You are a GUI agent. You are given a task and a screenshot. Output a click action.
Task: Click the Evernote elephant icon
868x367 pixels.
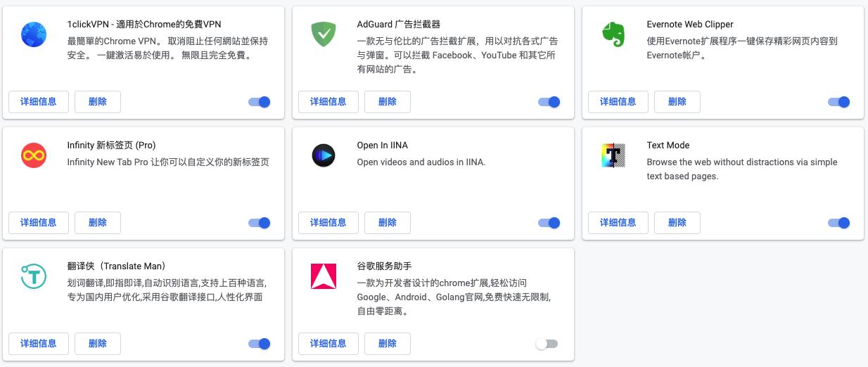[613, 34]
